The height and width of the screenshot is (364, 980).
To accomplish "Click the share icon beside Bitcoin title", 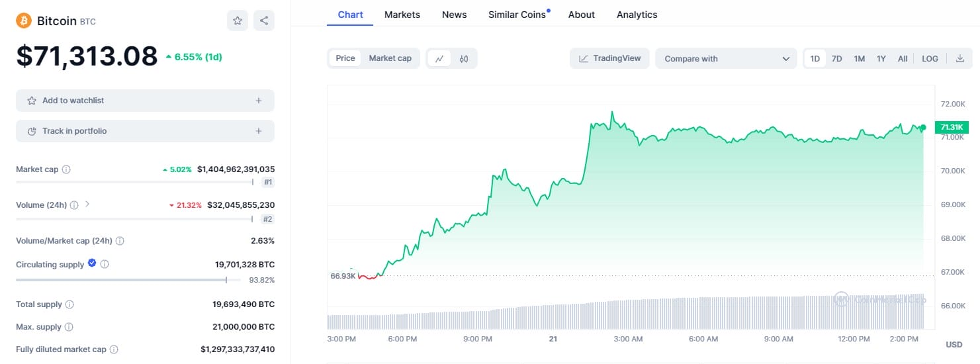I will pos(264,21).
